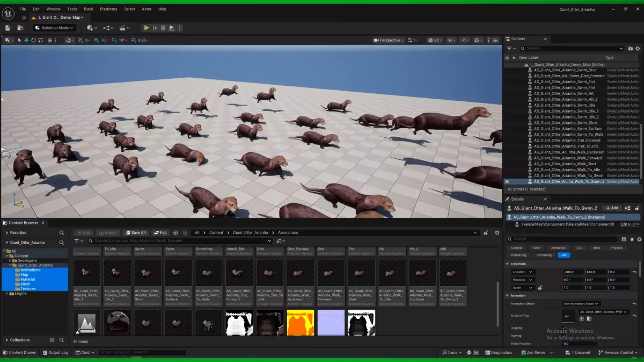Select the Rendering filter in Details
Image resolution: width=644 pixels, height=362 pixels.
click(x=518, y=255)
